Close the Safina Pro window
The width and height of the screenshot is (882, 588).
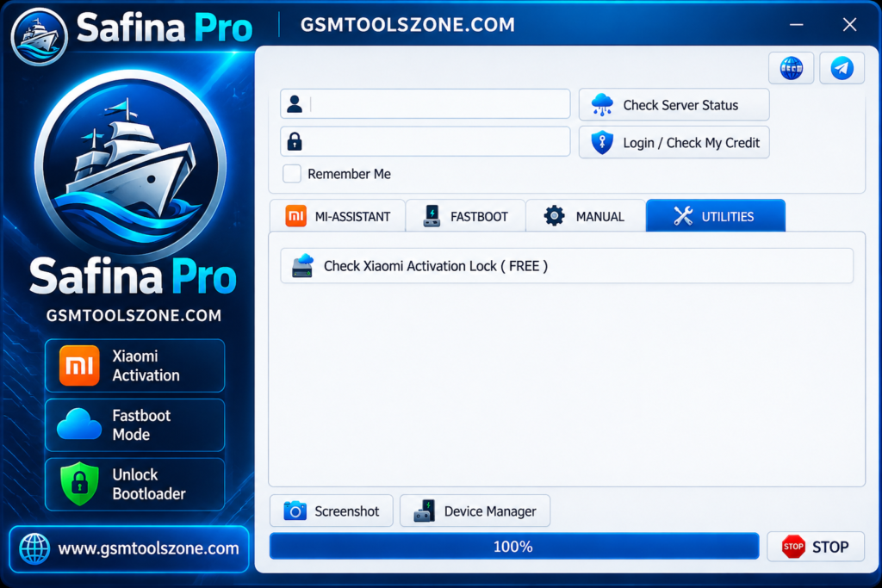tap(849, 25)
